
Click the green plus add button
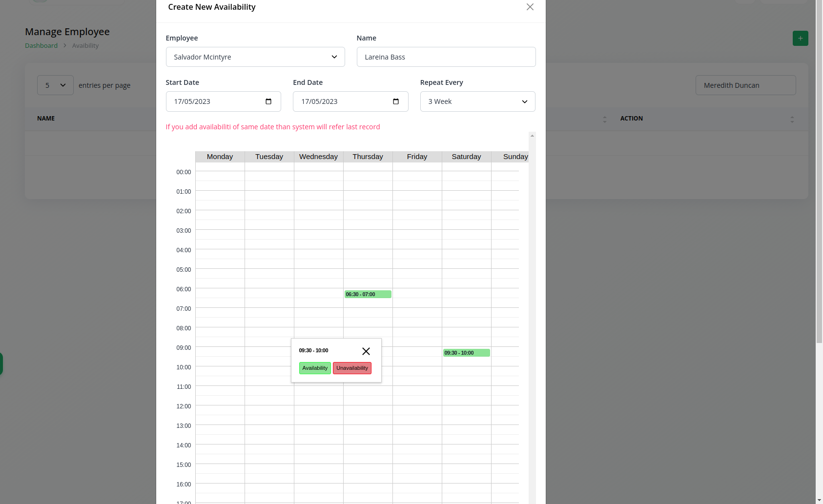coord(800,38)
